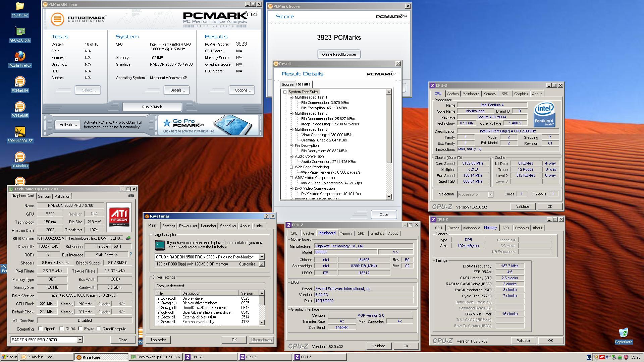Launch the GPU-Z.0.6.6 desktop shortcut
The width and height of the screenshot is (644, 362).
[20, 35]
